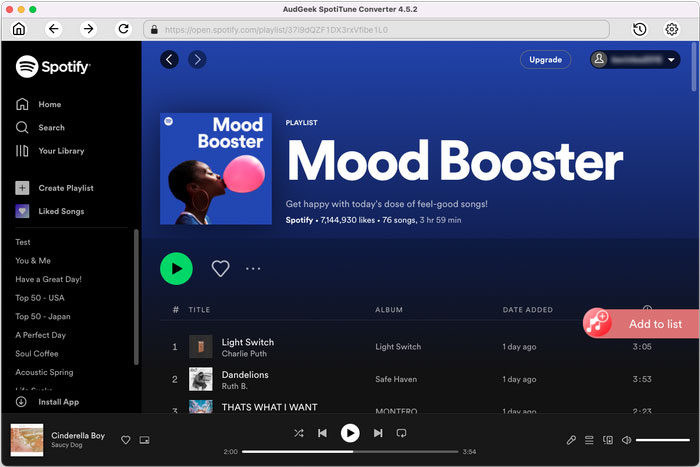Like the currently playing song
The image size is (700, 467).
tap(126, 440)
